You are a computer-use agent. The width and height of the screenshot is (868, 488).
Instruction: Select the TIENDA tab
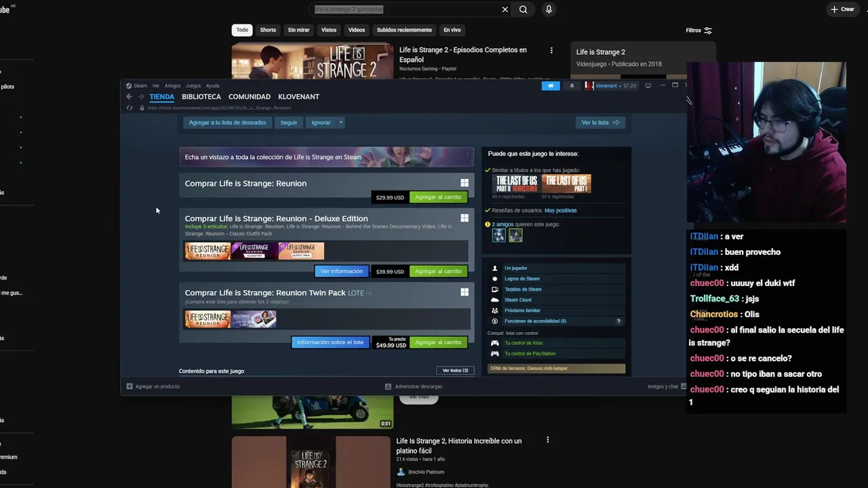pyautogui.click(x=162, y=97)
